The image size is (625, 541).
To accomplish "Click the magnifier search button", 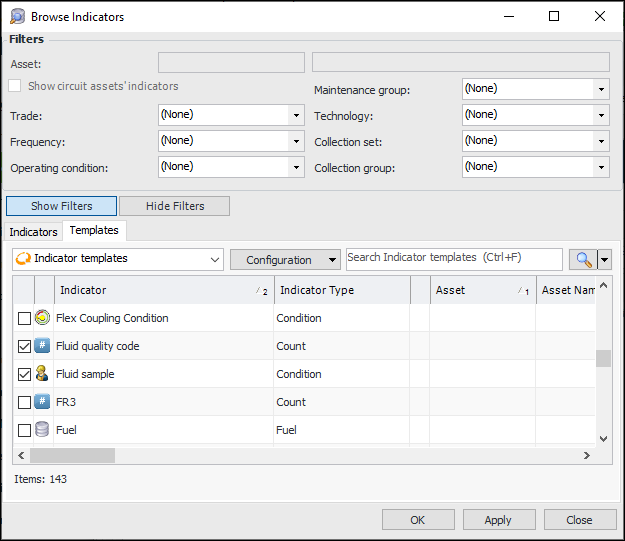I will [x=582, y=260].
